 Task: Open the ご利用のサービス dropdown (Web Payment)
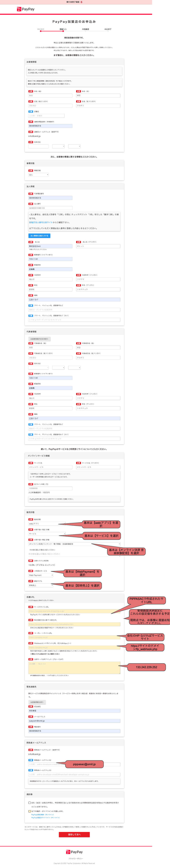pos(41,575)
